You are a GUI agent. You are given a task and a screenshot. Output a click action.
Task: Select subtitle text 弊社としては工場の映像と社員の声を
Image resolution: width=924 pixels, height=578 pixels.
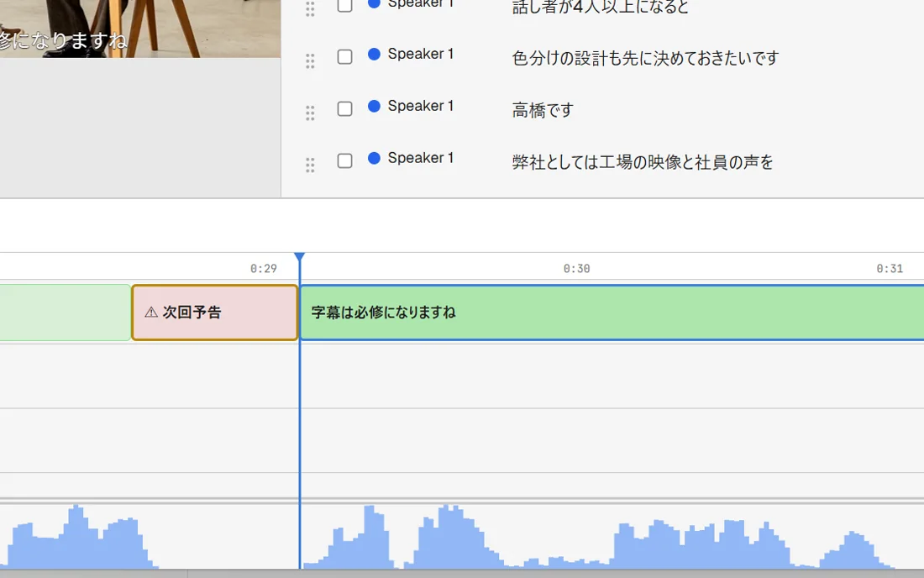[643, 162]
